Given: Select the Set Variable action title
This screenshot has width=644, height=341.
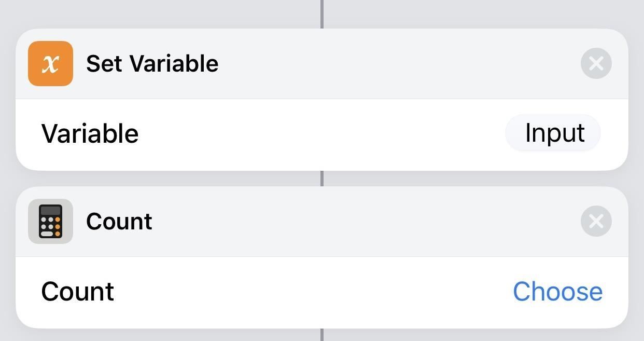Looking at the screenshot, I should 152,63.
